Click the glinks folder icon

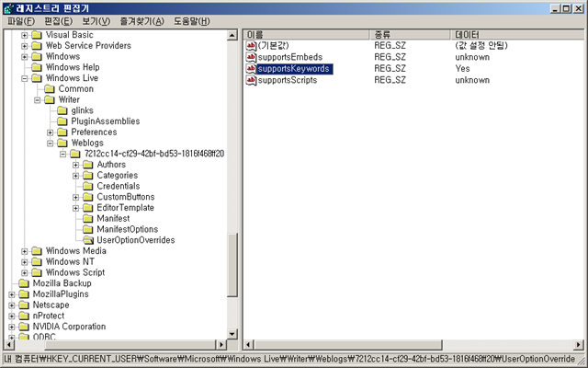coord(62,110)
